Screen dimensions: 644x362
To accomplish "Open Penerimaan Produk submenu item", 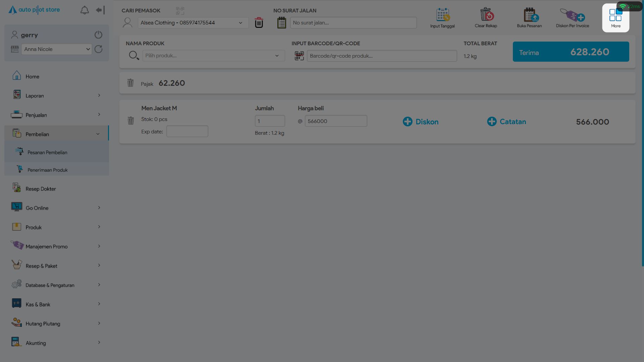I will point(47,170).
